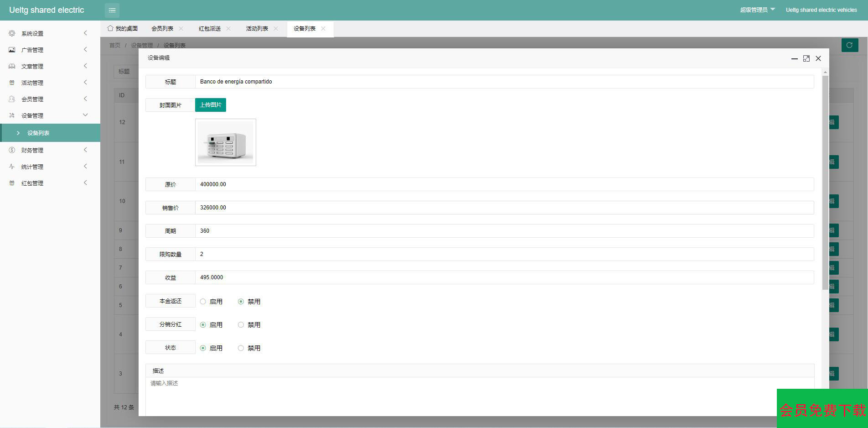
Task: Expand the 统计管理 menu chevron
Action: [85, 166]
